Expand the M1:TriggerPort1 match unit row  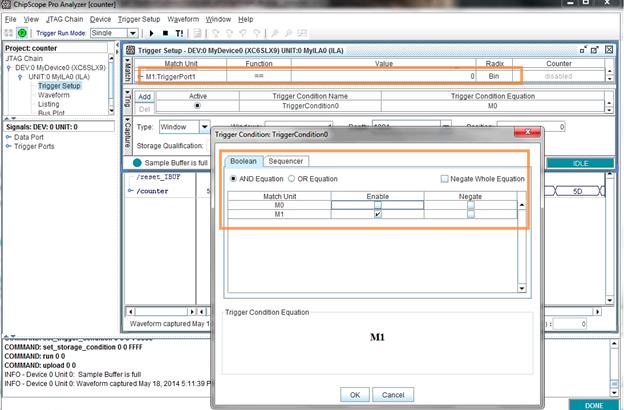[x=140, y=76]
